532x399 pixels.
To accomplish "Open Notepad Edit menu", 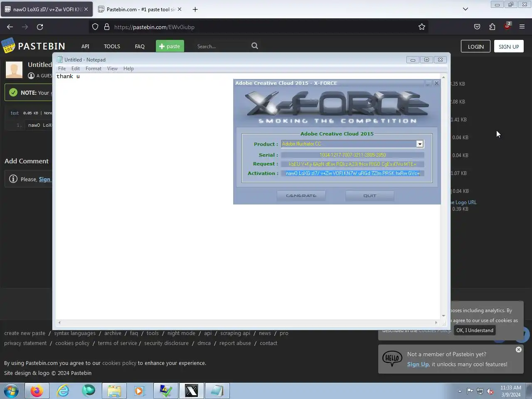I will coord(76,69).
